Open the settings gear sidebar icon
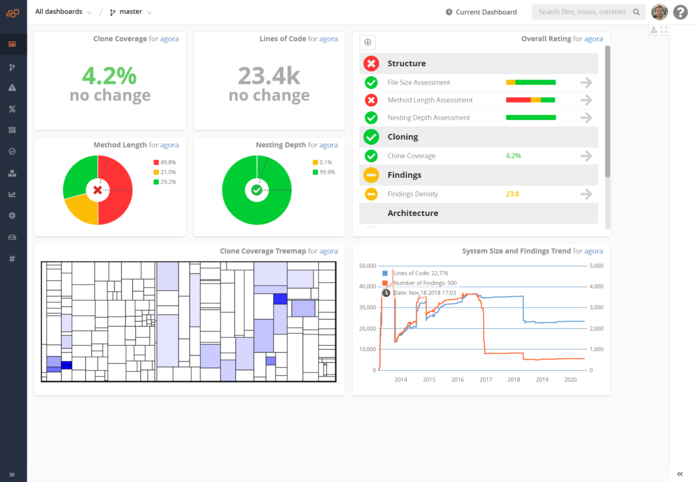 tap(12, 215)
